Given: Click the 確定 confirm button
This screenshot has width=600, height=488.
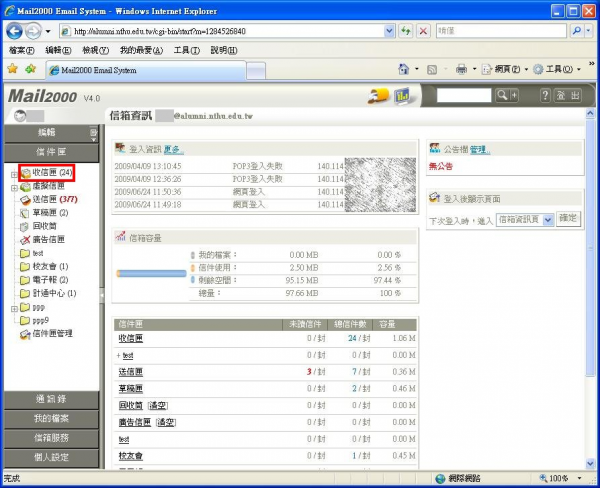Looking at the screenshot, I should click(x=568, y=218).
